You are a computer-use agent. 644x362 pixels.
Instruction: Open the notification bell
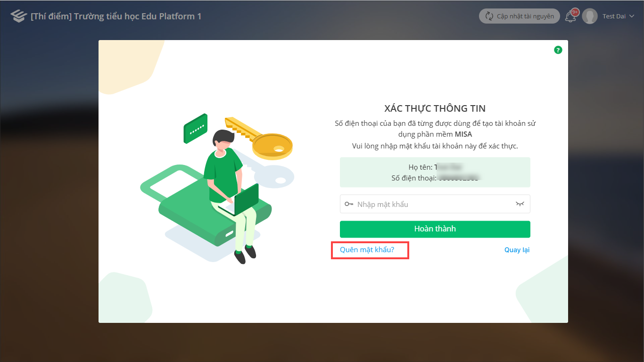(x=570, y=17)
